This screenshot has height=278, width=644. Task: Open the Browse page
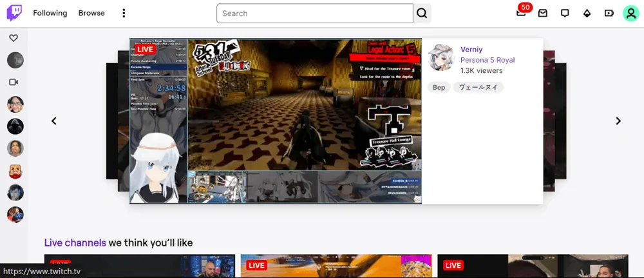click(91, 13)
